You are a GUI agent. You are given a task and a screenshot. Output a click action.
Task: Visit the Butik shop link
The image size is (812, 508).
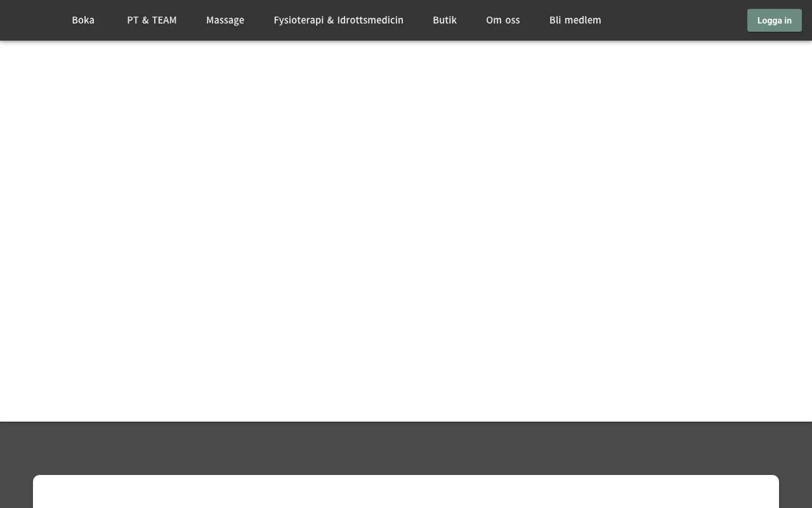[x=445, y=20]
